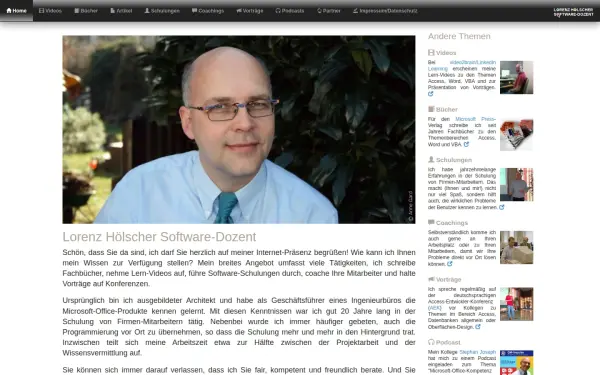This screenshot has width=600, height=375.
Task: Open the Schulungen section thumbnail
Action: pos(517,184)
